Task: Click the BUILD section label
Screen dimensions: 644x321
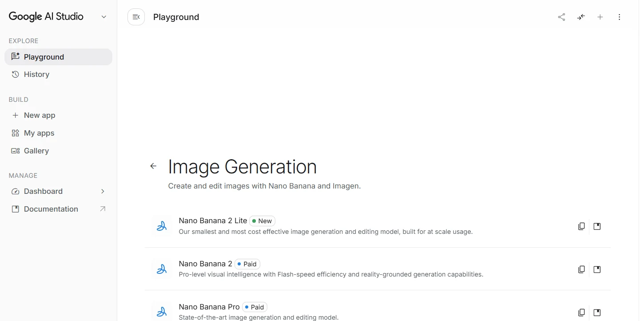Action: (18, 100)
